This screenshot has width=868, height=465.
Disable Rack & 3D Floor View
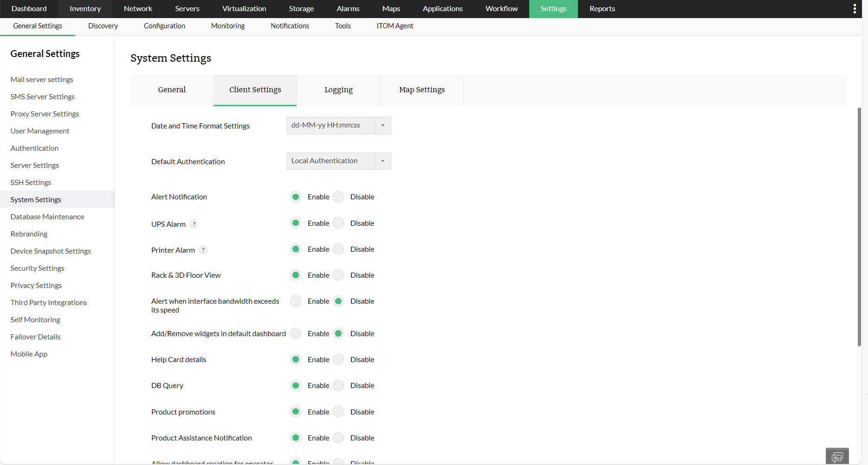[x=339, y=275]
